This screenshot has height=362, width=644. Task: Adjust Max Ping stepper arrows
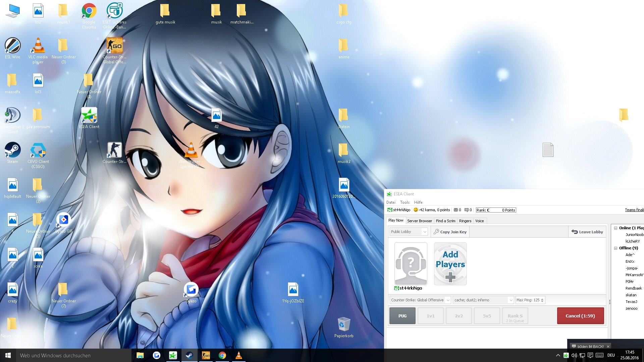[542, 300]
